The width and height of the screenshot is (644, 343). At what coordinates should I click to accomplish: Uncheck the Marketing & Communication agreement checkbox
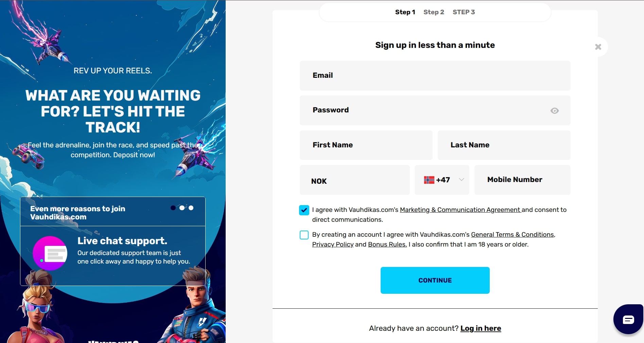pos(304,210)
